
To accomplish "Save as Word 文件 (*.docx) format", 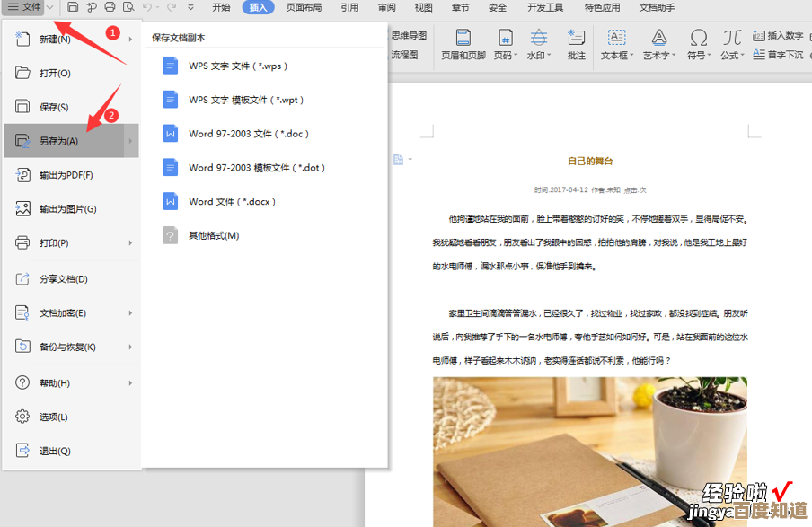I will coord(232,202).
